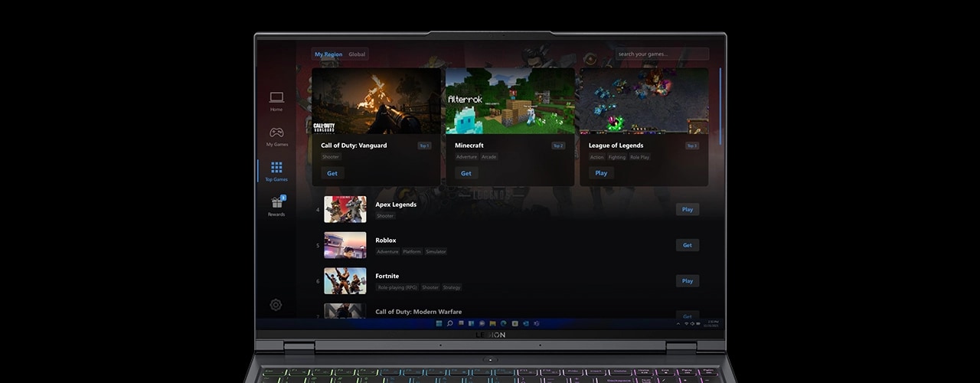Open File Explorer from the taskbar
This screenshot has height=383, width=980.
click(493, 323)
